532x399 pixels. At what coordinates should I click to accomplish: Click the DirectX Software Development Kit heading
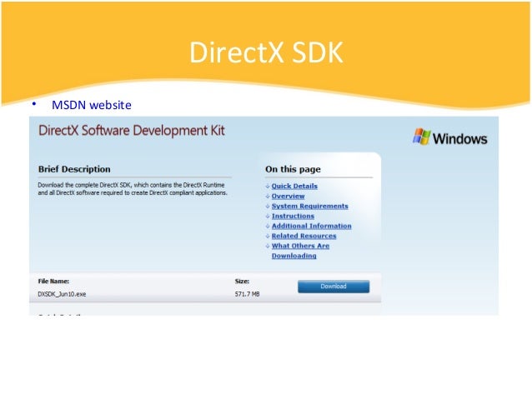(132, 131)
